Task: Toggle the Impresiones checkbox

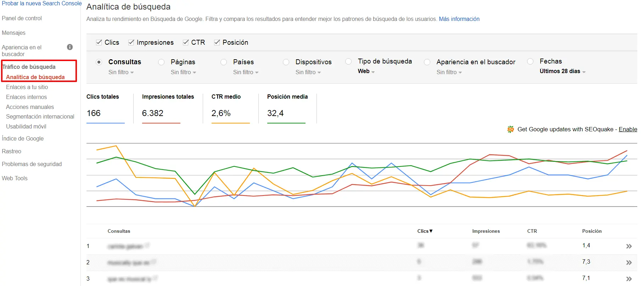Action: point(131,43)
